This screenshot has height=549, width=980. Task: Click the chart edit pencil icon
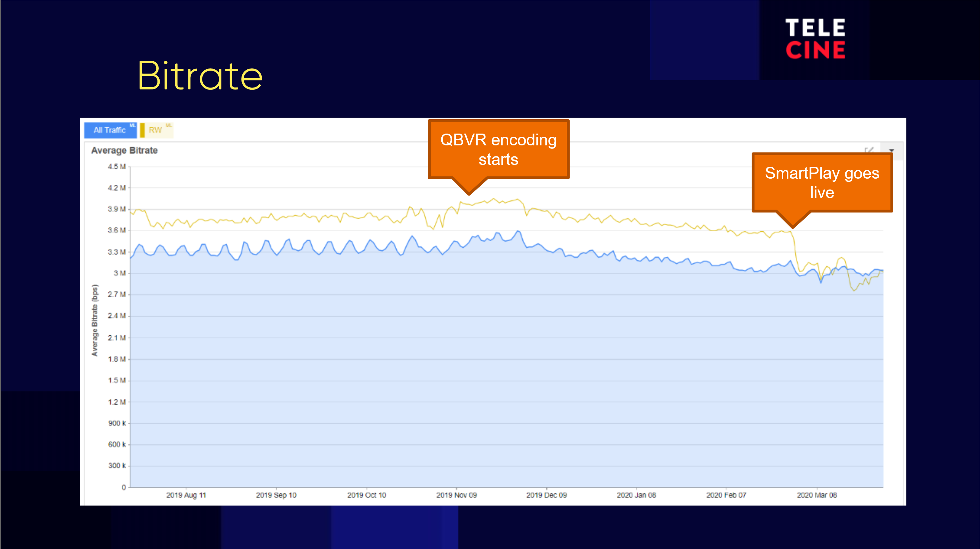point(869,151)
